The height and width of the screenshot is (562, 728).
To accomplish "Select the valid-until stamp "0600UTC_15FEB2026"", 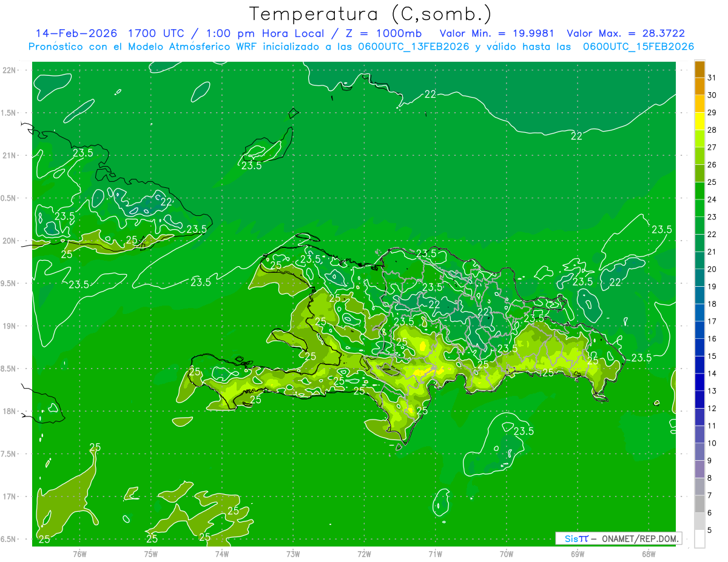I will 638,46.
